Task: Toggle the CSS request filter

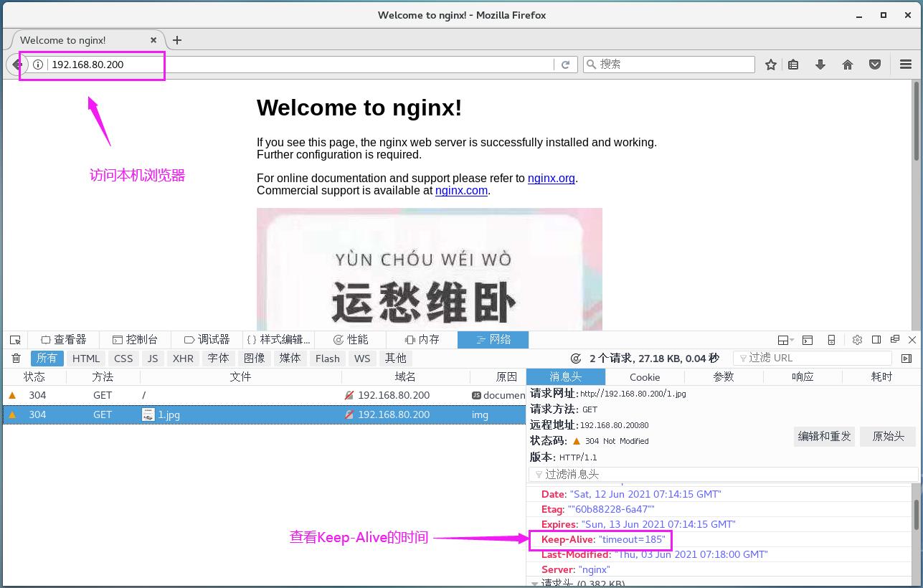Action: (123, 358)
